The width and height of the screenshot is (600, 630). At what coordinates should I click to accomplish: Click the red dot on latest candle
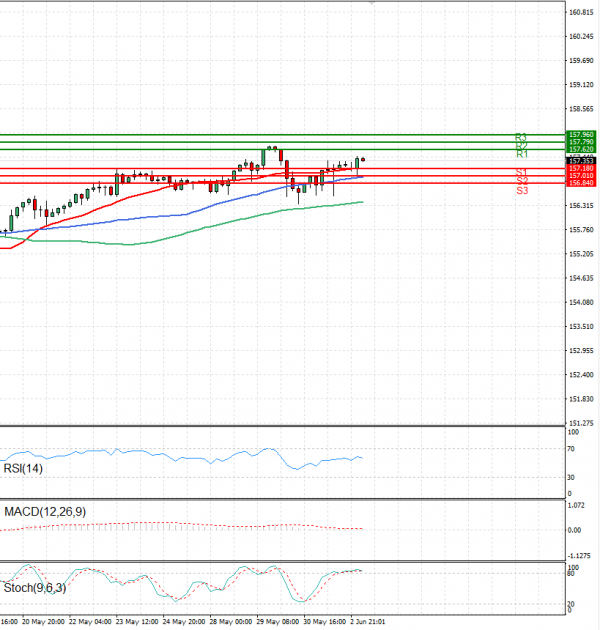coord(363,160)
